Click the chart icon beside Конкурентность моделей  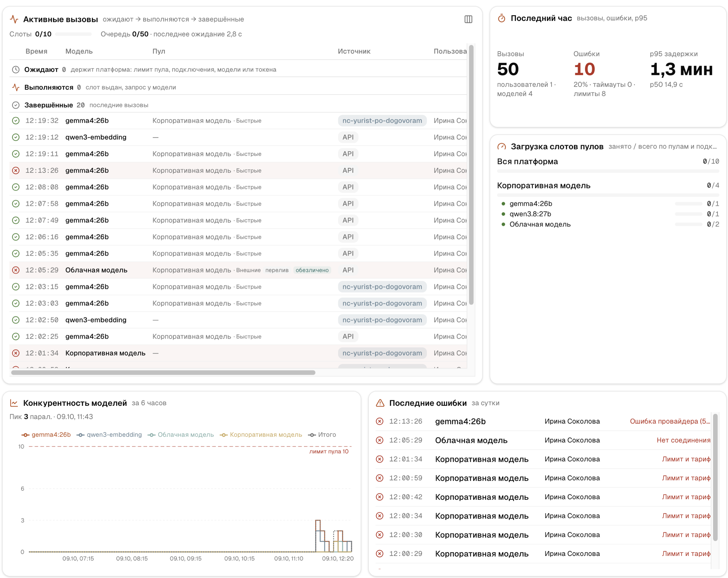[x=14, y=403]
